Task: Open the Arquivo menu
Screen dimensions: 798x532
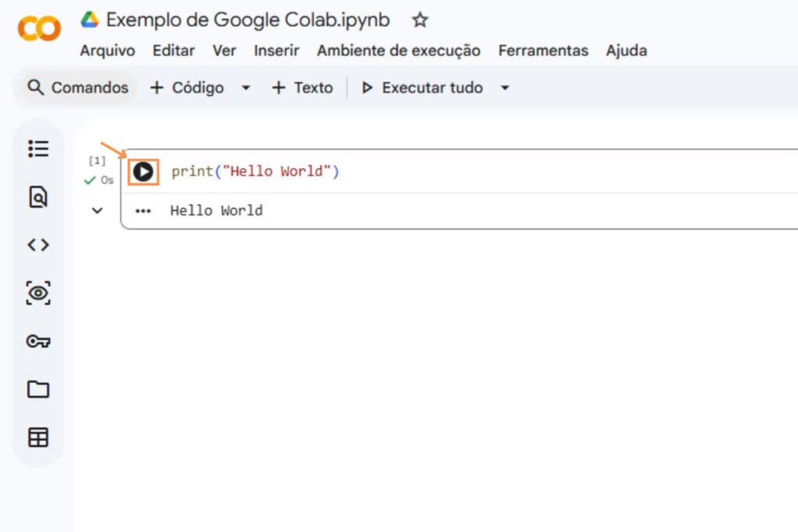Action: 108,51
